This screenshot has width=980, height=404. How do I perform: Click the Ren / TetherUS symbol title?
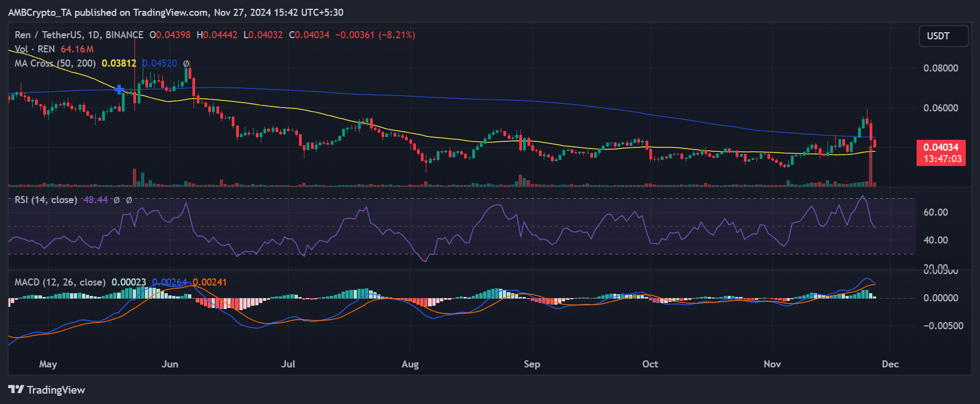[79, 35]
